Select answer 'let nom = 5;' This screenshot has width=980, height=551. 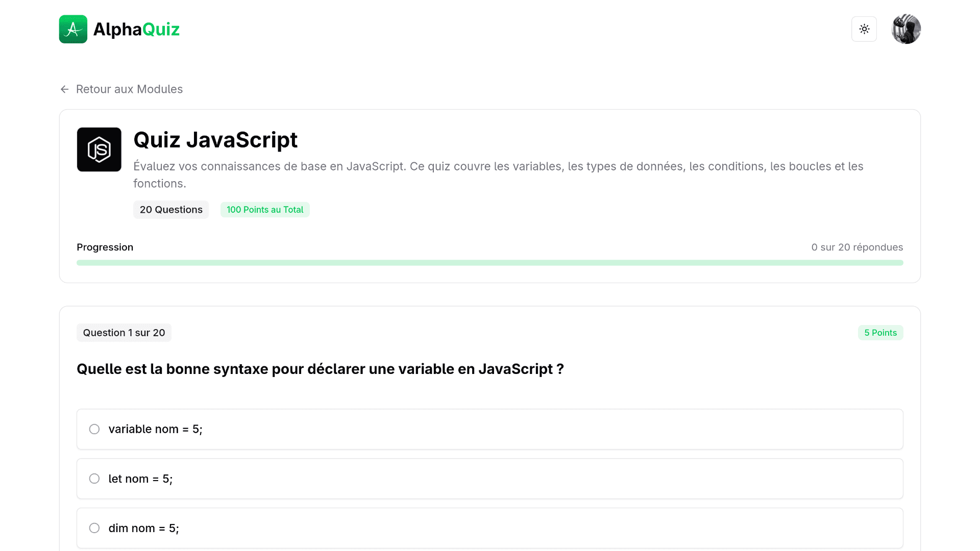(490, 479)
